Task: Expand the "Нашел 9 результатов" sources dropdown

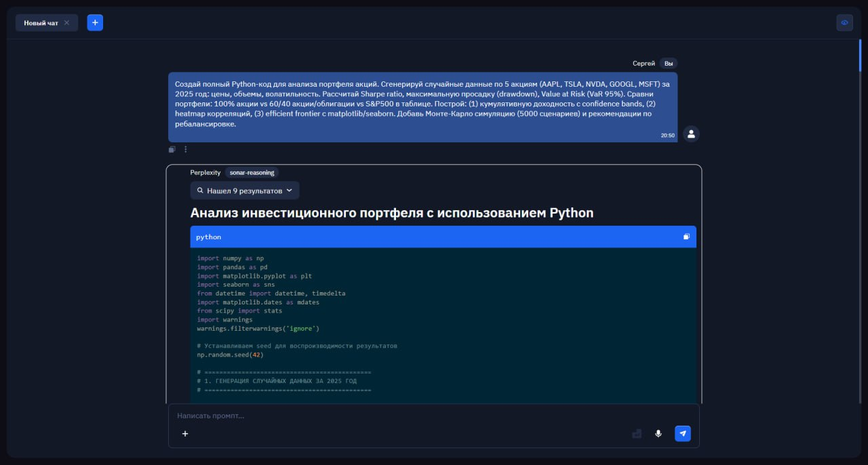Action: click(x=245, y=190)
